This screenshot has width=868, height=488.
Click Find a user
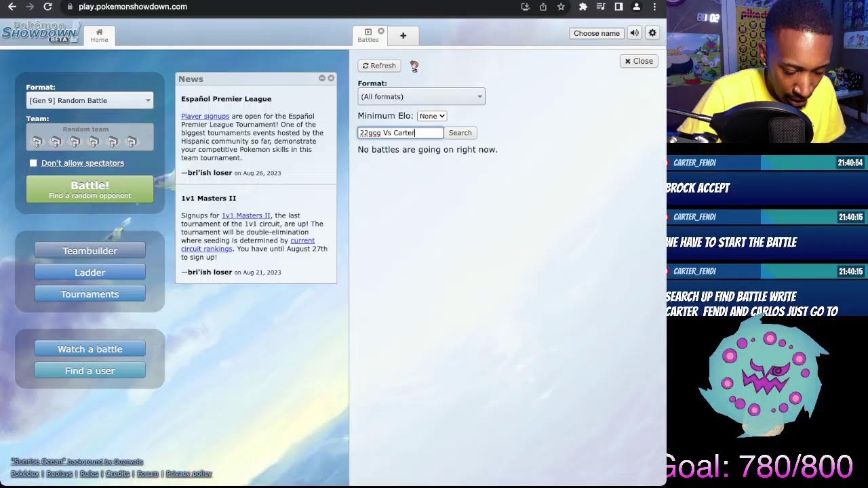point(90,371)
